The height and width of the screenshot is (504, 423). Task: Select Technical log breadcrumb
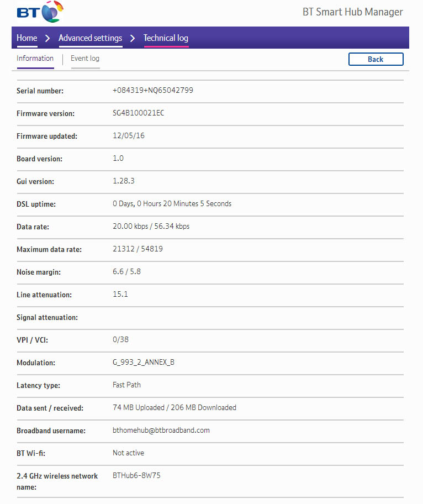[x=166, y=38]
